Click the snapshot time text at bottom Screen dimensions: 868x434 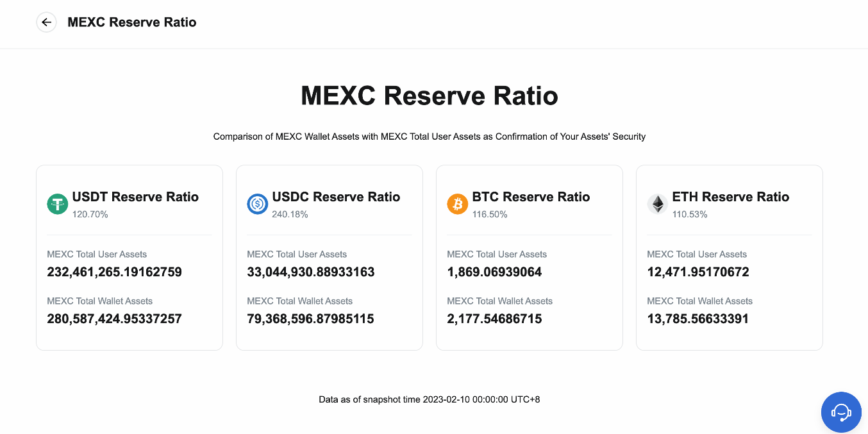point(430,399)
